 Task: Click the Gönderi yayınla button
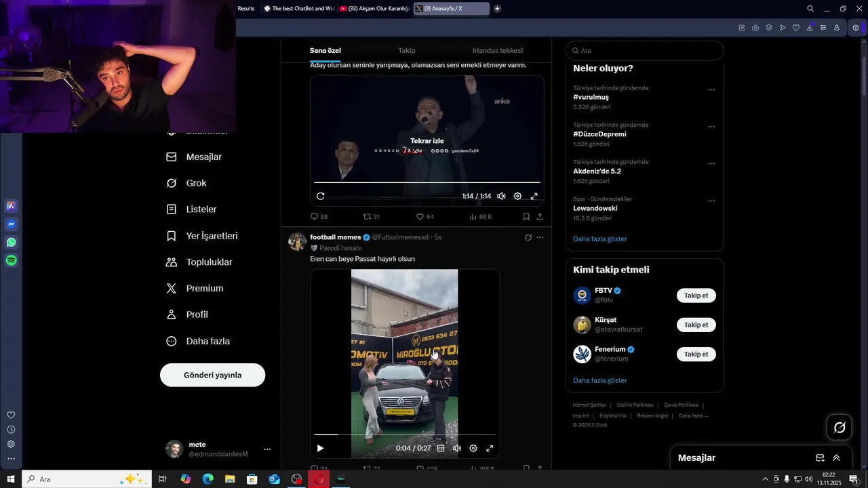click(x=212, y=375)
